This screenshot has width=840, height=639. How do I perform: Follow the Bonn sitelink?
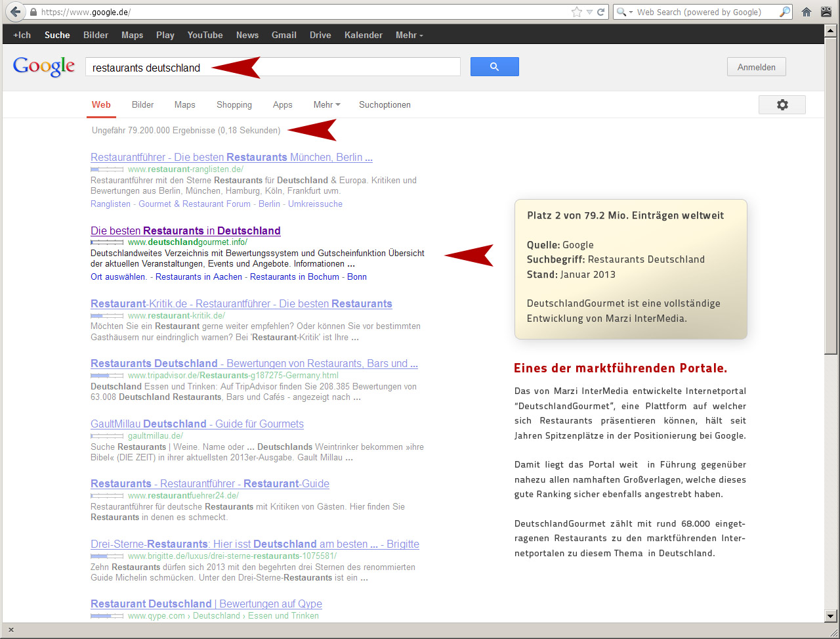point(357,277)
